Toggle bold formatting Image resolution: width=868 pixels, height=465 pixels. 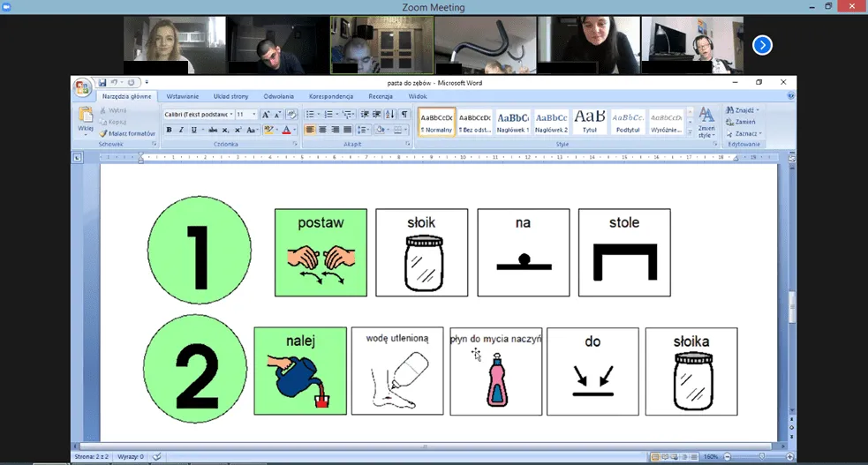[169, 130]
